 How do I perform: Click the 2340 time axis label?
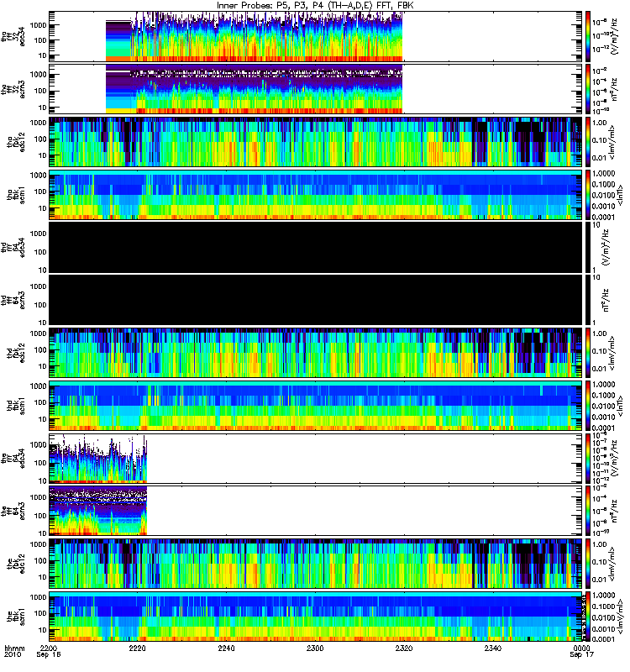493,648
